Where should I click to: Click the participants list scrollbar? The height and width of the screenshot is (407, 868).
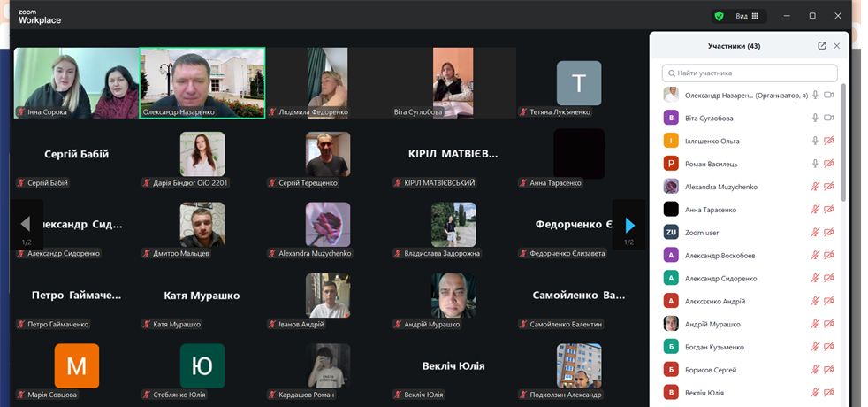pos(843,142)
